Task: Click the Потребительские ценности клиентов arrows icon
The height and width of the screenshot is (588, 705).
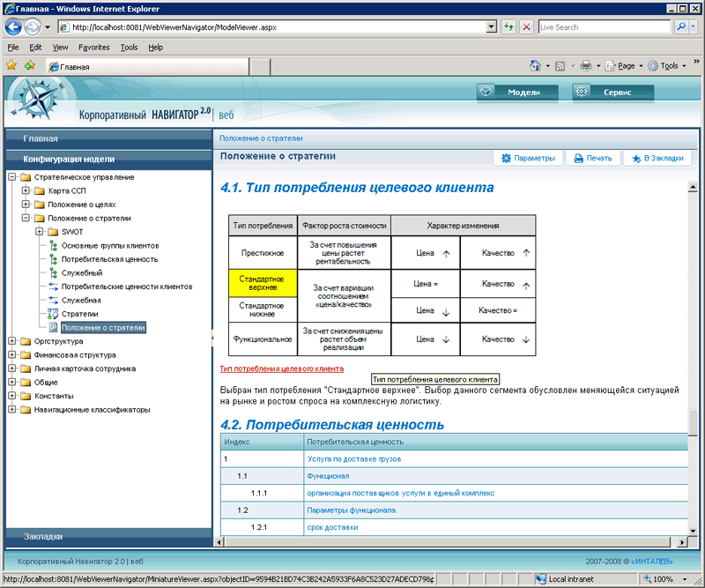Action: point(53,287)
